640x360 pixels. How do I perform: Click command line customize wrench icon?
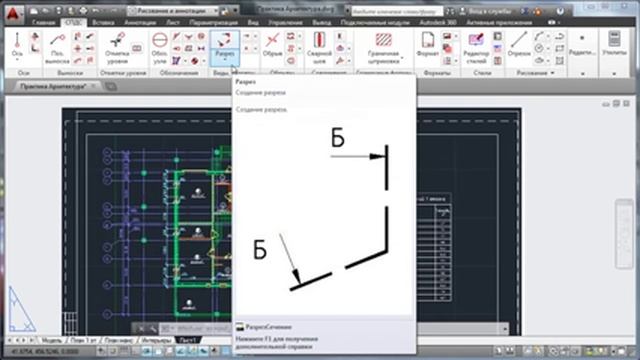pos(153,328)
